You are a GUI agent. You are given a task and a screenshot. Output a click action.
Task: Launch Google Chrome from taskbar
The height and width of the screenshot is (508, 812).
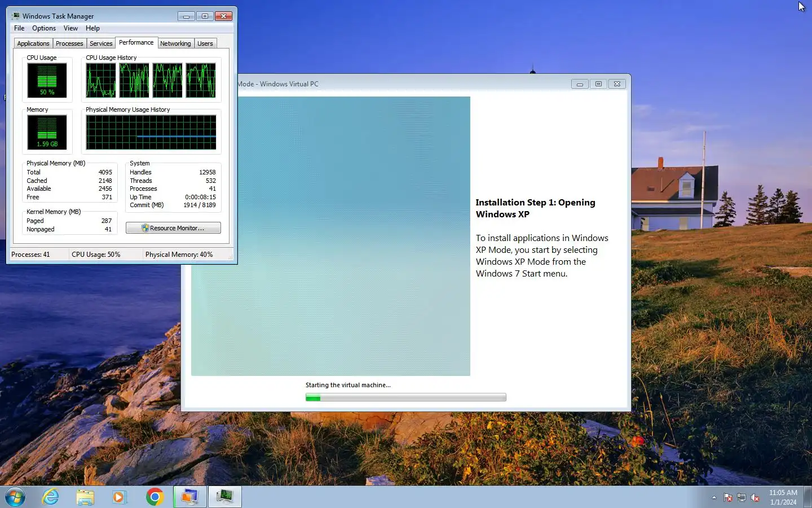click(x=155, y=497)
